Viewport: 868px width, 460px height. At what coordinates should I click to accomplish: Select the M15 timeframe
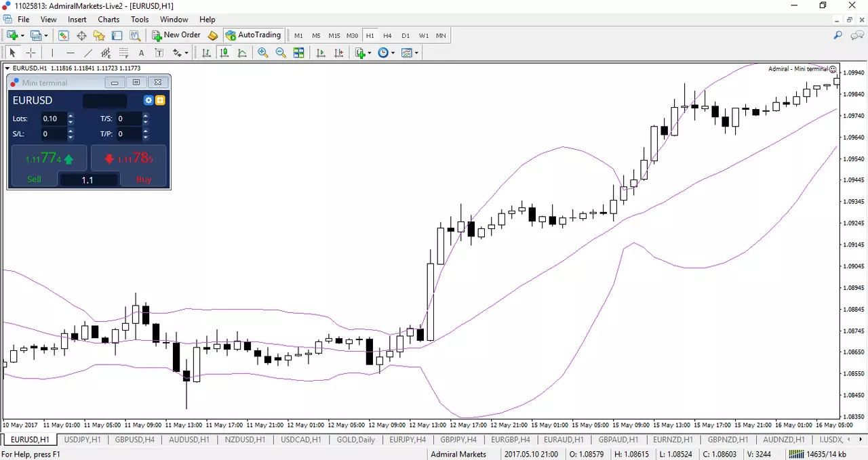(x=334, y=35)
